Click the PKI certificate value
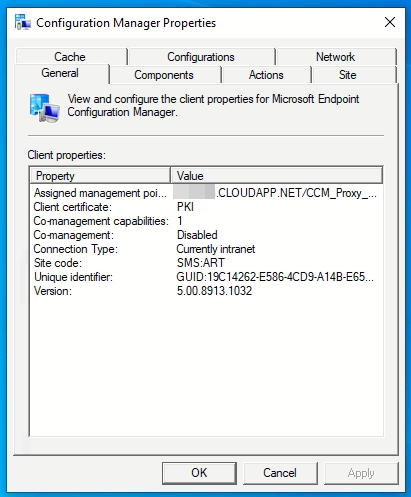 [185, 207]
